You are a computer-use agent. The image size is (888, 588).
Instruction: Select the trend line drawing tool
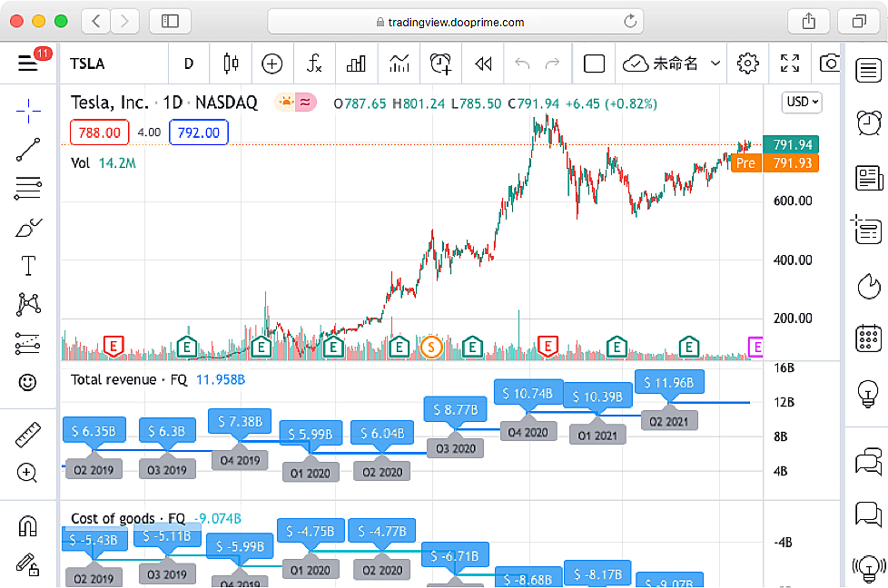(x=28, y=150)
